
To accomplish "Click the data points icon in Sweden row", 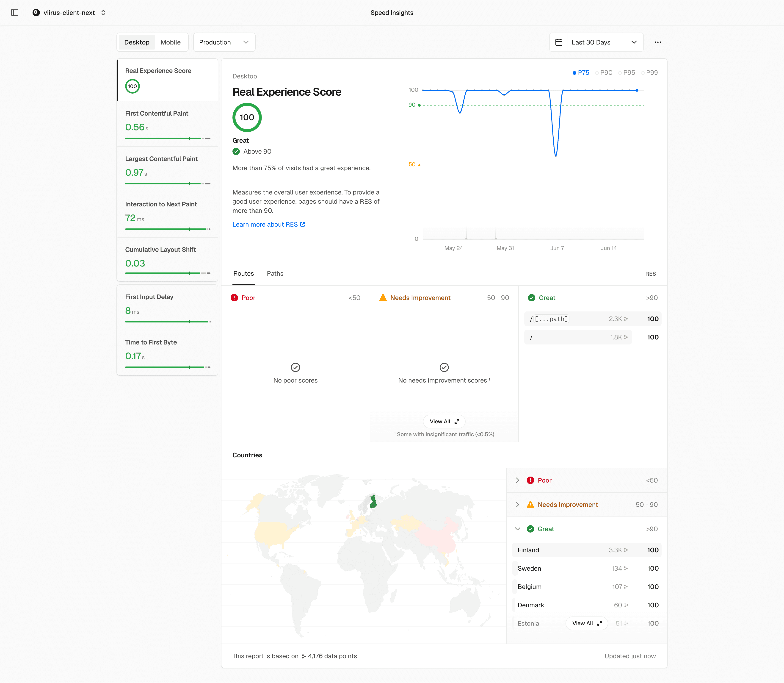I will pos(626,568).
